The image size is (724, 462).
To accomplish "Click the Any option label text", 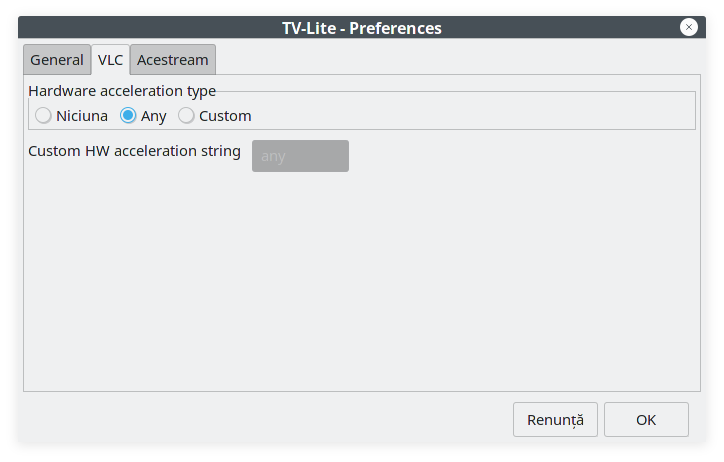I will point(153,116).
